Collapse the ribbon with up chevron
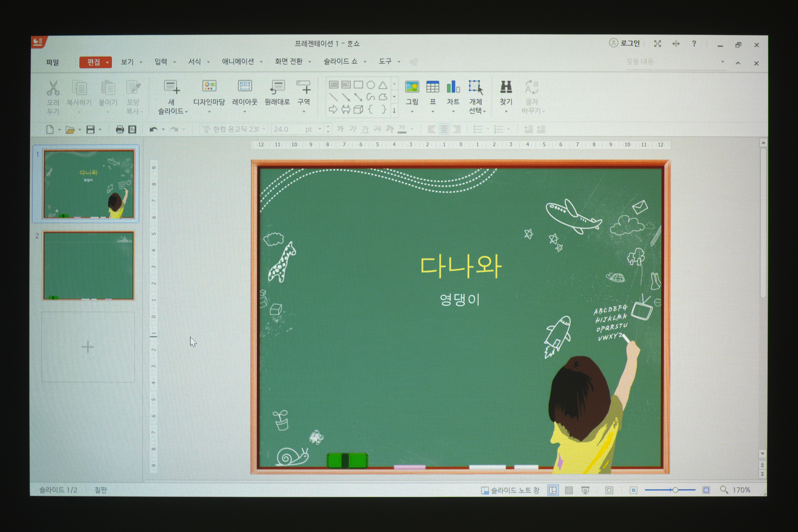Image resolution: width=798 pixels, height=532 pixels. [x=738, y=63]
